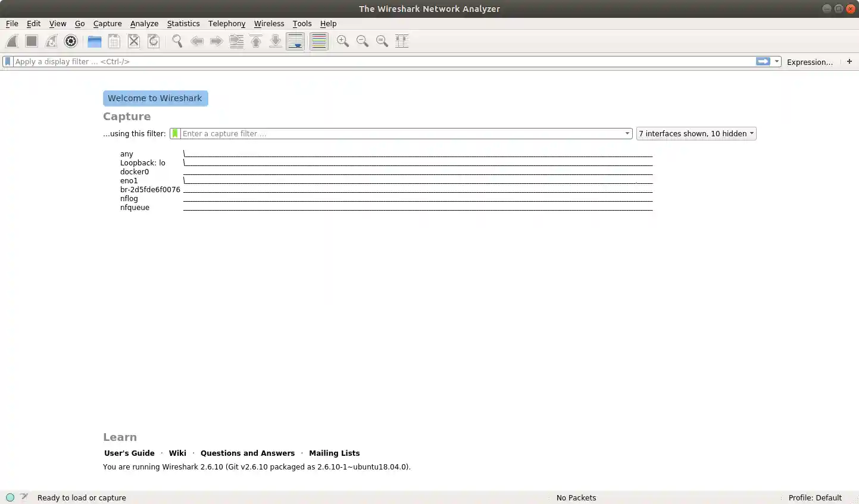Open the User's Guide link
Screen dimensions: 859x504
coord(129,453)
